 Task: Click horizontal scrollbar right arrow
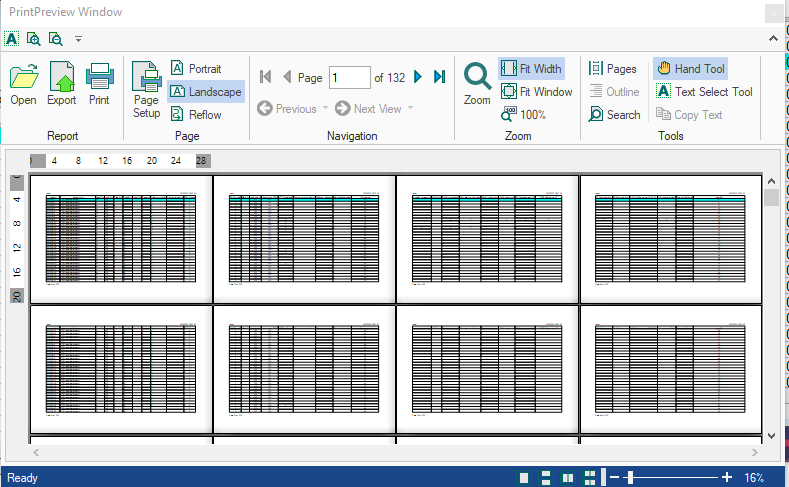pos(754,452)
